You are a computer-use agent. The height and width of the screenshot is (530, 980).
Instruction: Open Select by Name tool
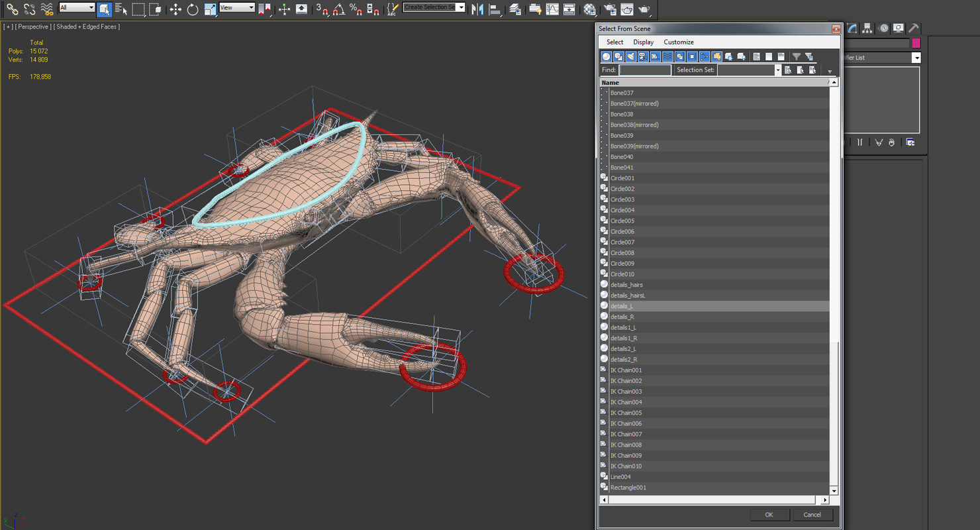coord(121,9)
